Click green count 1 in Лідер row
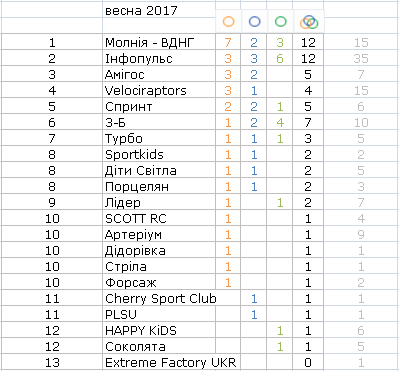 click(280, 202)
